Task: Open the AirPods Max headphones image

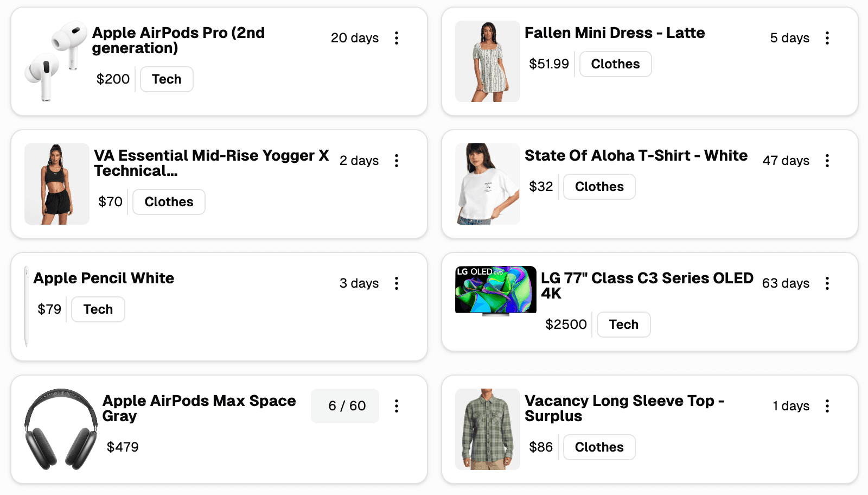Action: tap(61, 429)
